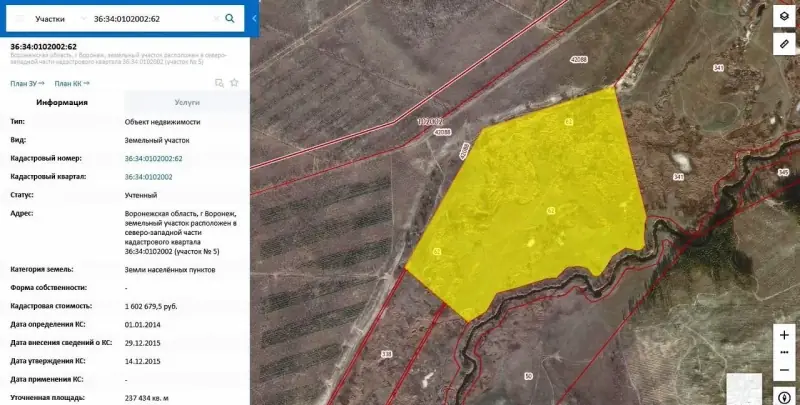Clear the search query with the X icon
The width and height of the screenshot is (800, 405).
216,19
